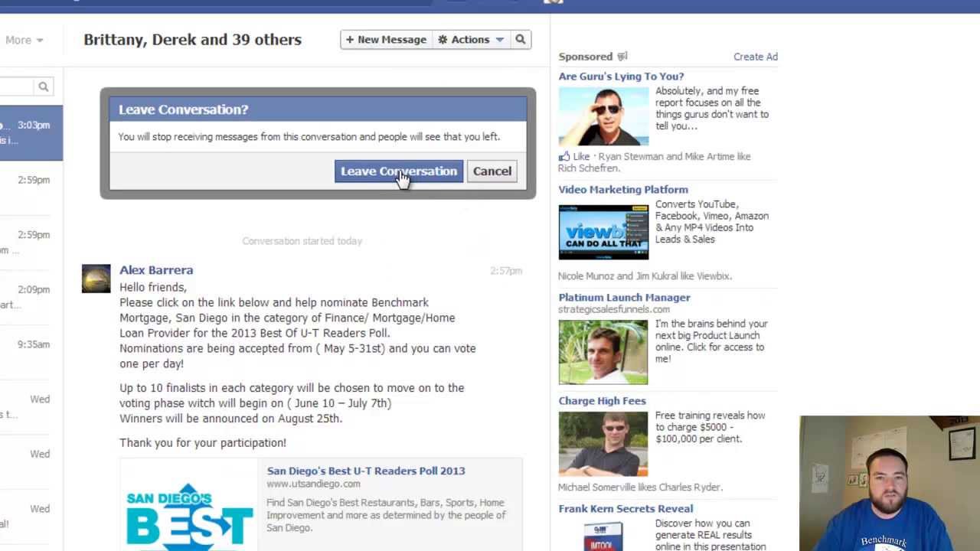980x551 pixels.
Task: Click the 'Brittany, Derek and 39 others' title
Action: 192,40
